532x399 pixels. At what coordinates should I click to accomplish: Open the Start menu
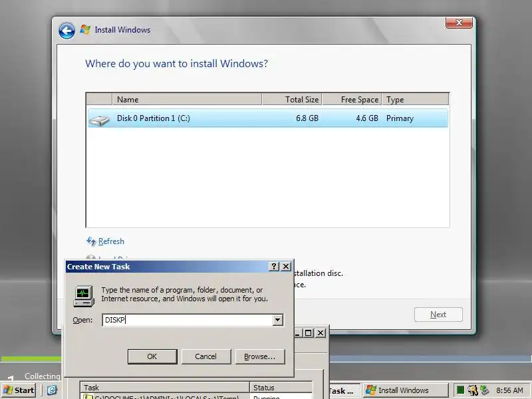tap(19, 390)
